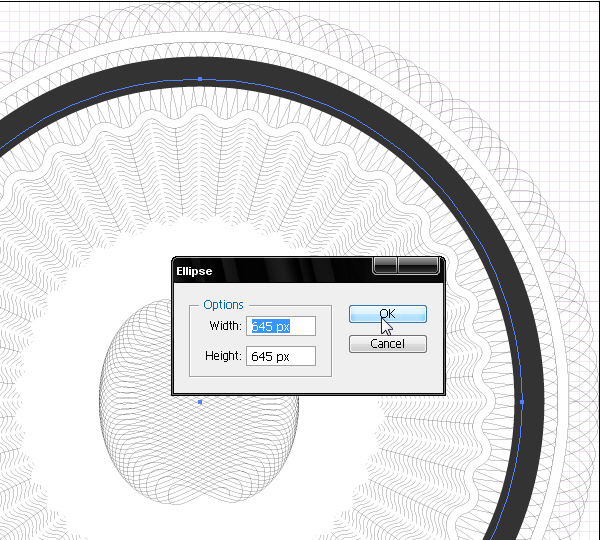Image resolution: width=600 pixels, height=540 pixels.
Task: Select the center point of the circle
Action: tap(200, 402)
